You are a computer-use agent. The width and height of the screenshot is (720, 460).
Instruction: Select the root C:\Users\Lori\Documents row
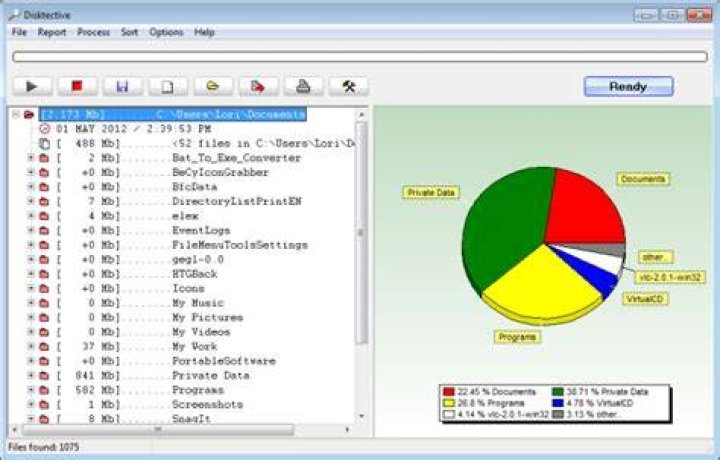173,114
